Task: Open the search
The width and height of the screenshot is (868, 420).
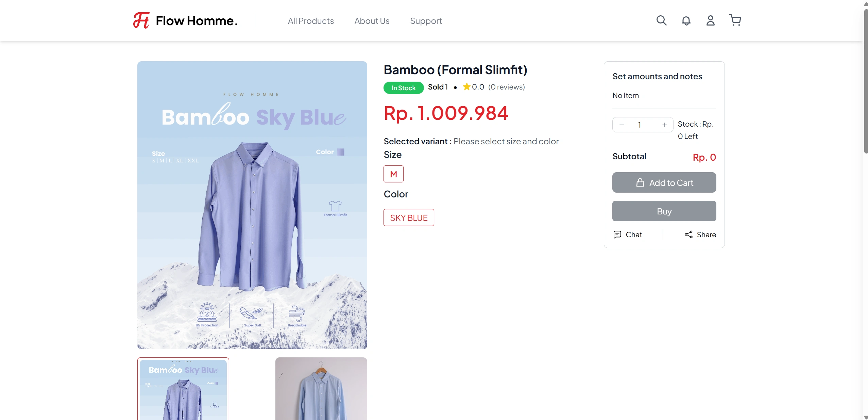Action: 661,20
